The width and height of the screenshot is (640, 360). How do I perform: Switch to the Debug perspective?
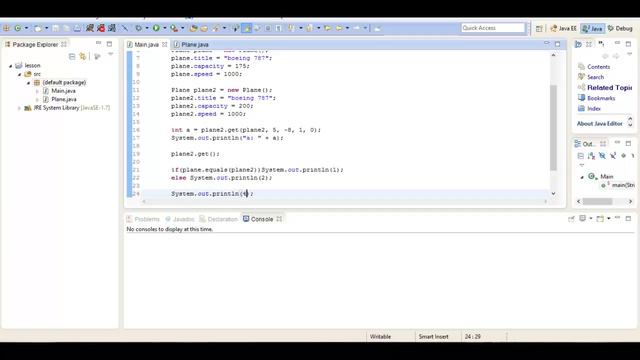[620, 28]
